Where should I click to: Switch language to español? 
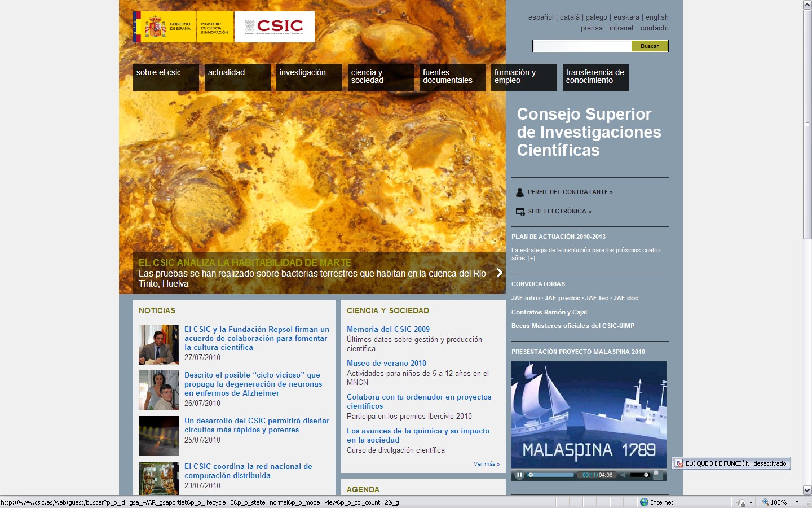pos(541,17)
